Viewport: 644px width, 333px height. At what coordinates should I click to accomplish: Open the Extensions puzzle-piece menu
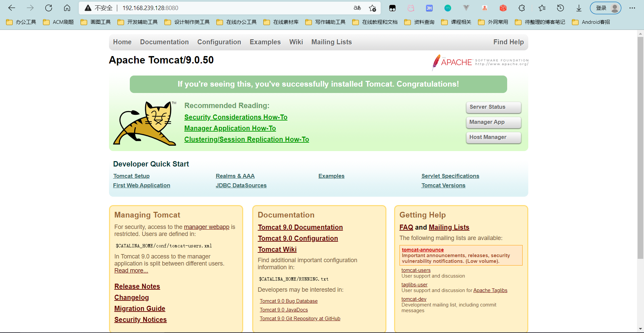click(x=522, y=8)
